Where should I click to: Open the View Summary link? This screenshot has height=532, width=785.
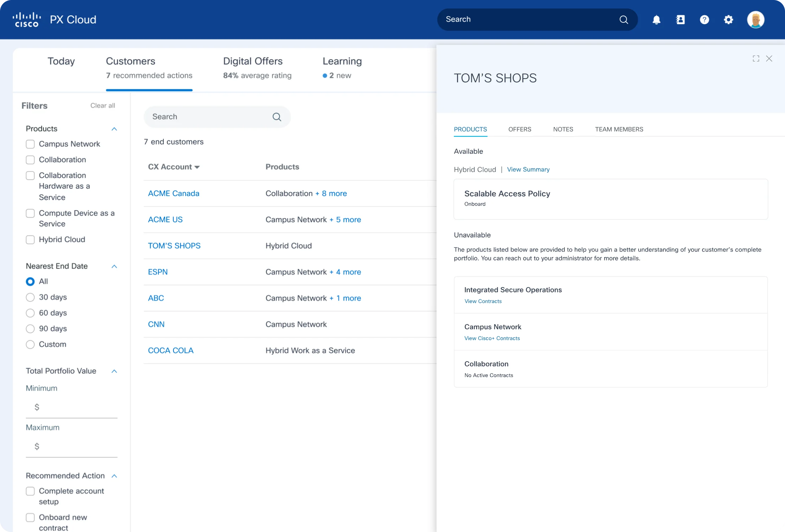click(528, 169)
